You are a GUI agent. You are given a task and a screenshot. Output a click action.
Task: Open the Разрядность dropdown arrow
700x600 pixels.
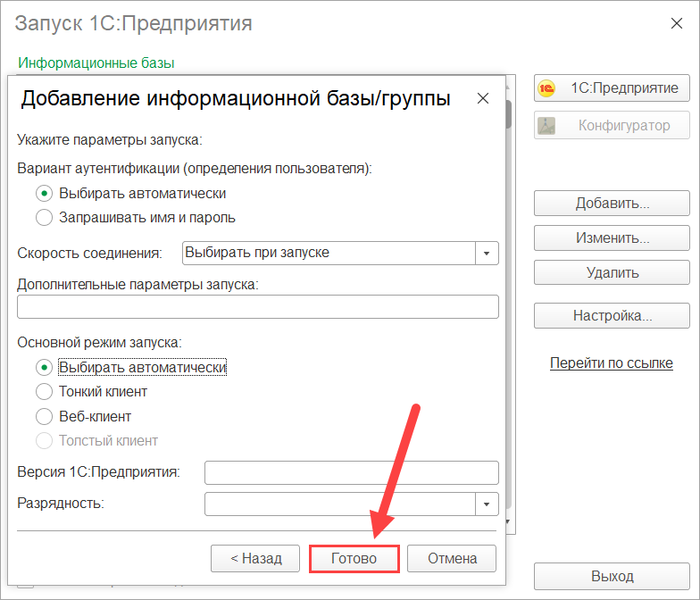point(487,504)
